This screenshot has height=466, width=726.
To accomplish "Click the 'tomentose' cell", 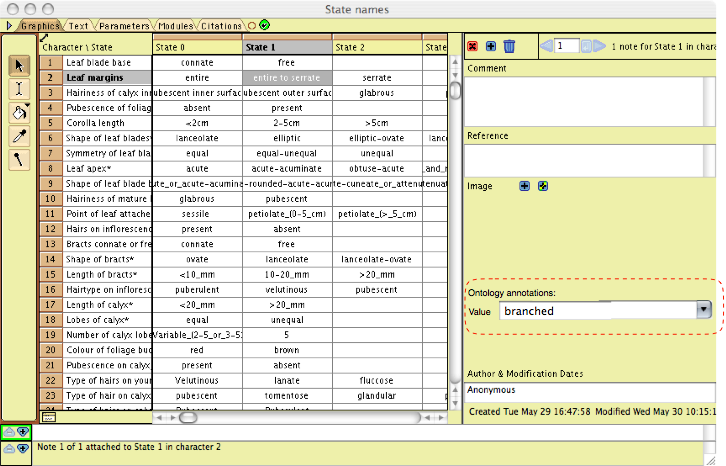I will tap(287, 396).
